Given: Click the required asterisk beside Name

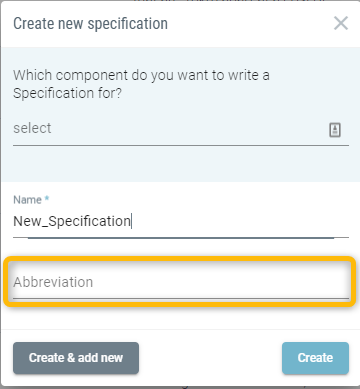Looking at the screenshot, I should [47, 199].
